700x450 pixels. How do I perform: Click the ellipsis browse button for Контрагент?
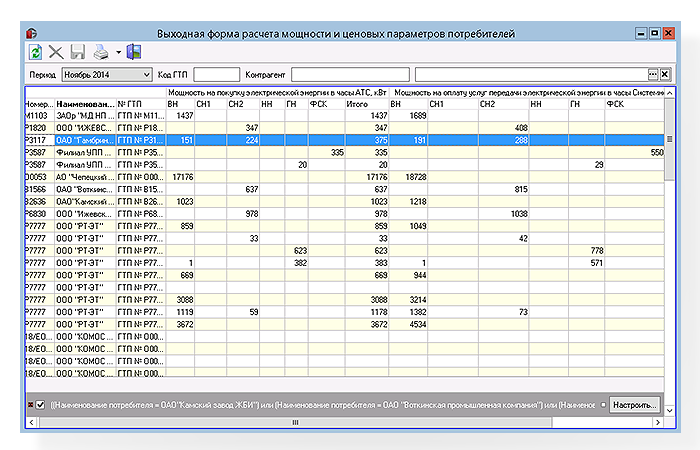coord(653,75)
